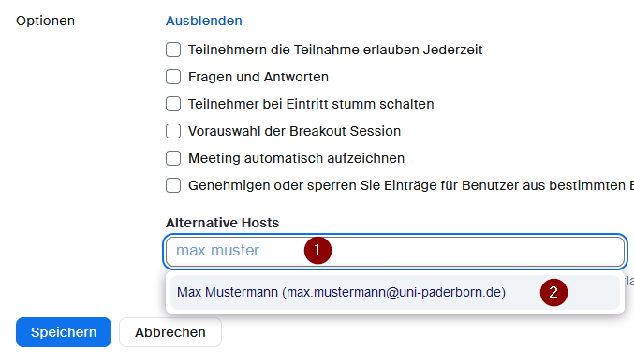
Task: Click the red step marker number 2
Action: coord(553,293)
